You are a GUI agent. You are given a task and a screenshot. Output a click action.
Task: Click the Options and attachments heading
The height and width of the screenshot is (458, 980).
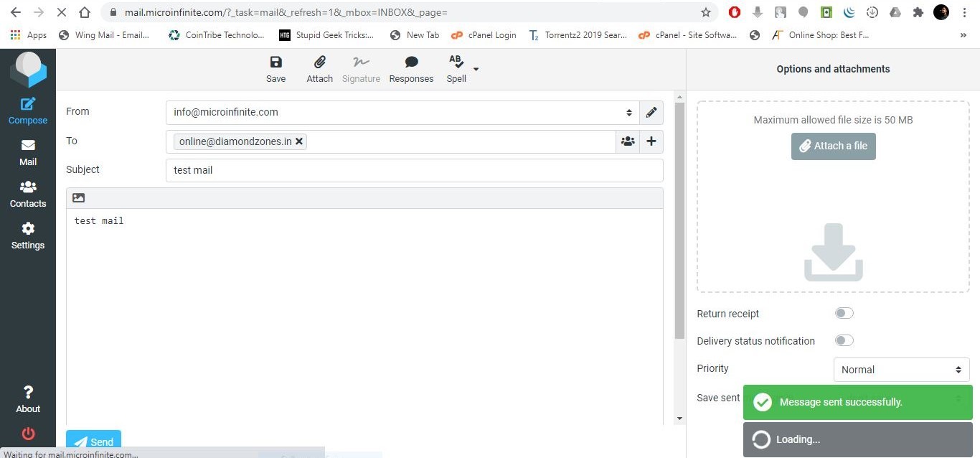coord(833,69)
